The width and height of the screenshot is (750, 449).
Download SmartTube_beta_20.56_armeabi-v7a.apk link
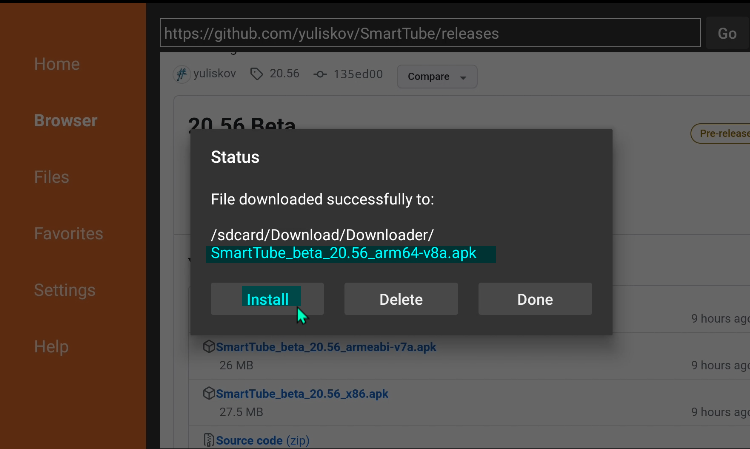[326, 347]
